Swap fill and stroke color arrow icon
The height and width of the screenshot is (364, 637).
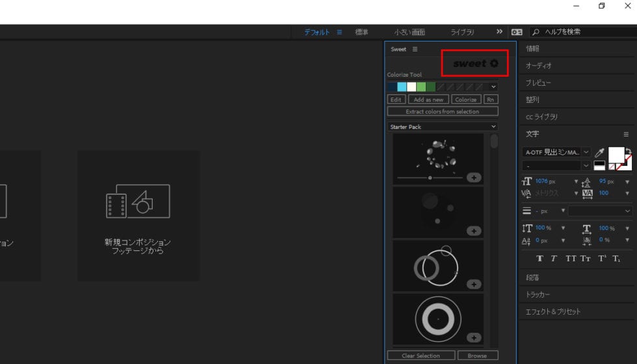pyautogui.click(x=629, y=151)
